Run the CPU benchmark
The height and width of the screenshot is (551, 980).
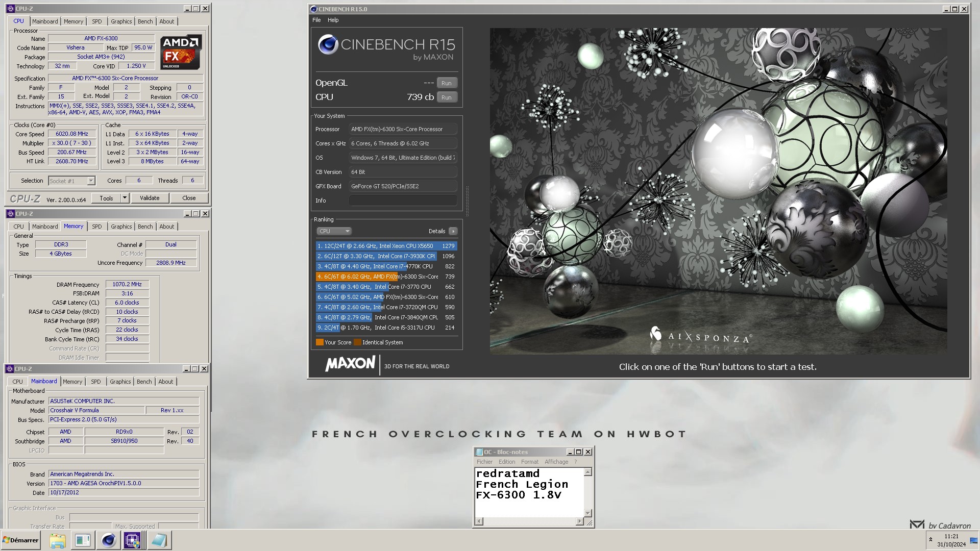447,97
